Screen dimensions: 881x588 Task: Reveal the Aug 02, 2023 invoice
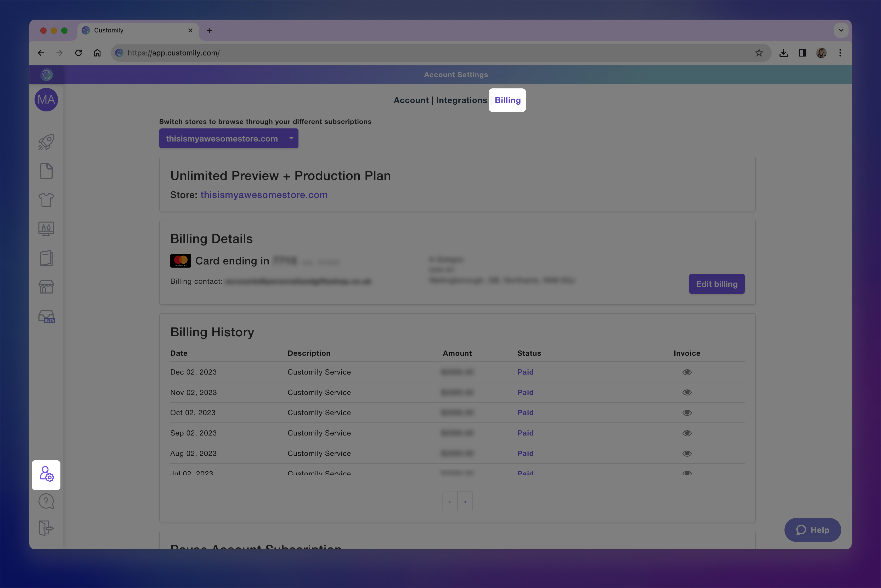[687, 453]
